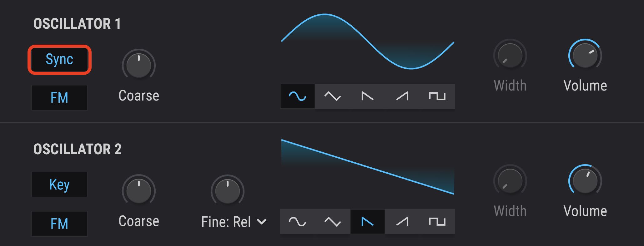Select triangle waveform for Oscillator 2
644x246 pixels.
click(332, 222)
